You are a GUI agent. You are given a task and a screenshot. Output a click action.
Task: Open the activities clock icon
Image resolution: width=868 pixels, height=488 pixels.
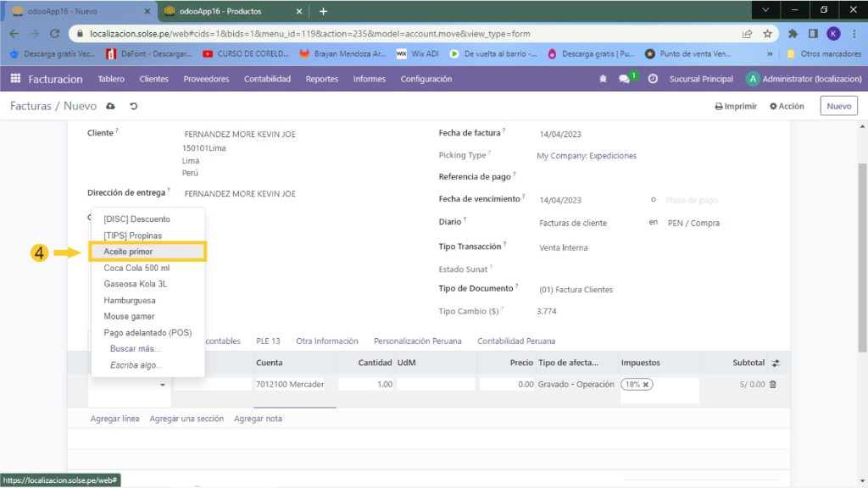tap(653, 79)
